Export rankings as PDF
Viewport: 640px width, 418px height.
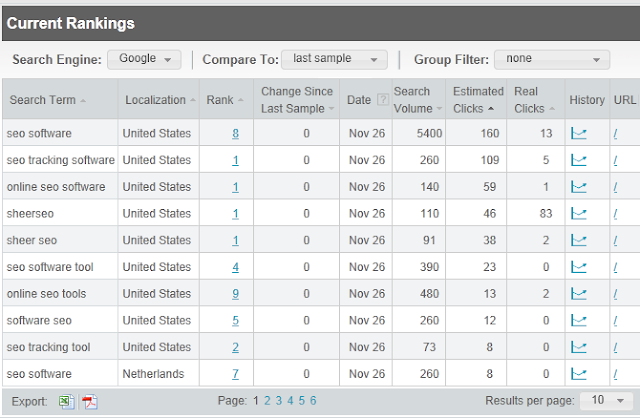(89, 401)
